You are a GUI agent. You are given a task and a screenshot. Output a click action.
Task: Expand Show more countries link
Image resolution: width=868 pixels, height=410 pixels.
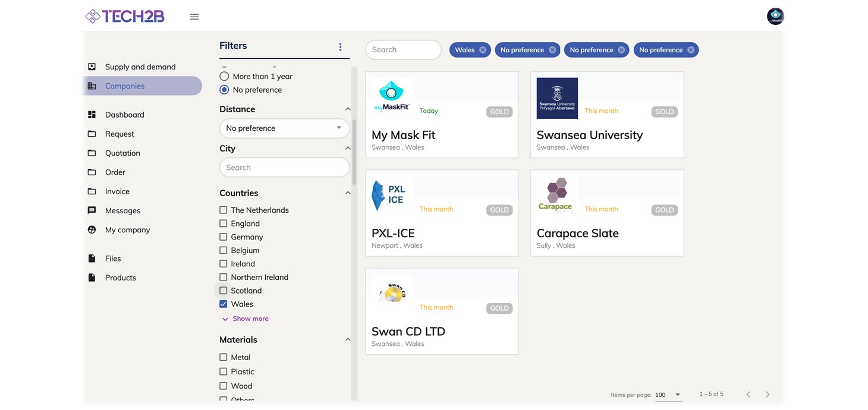pos(250,319)
